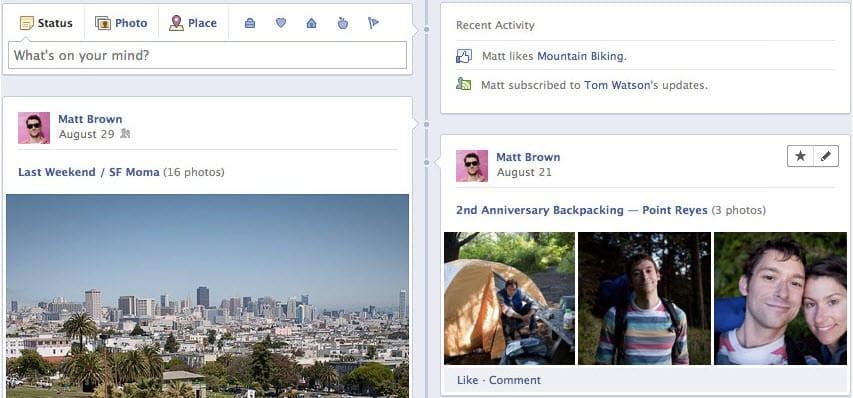Select the Photo composer tab
Viewport: 853px width, 398px height.
point(121,23)
